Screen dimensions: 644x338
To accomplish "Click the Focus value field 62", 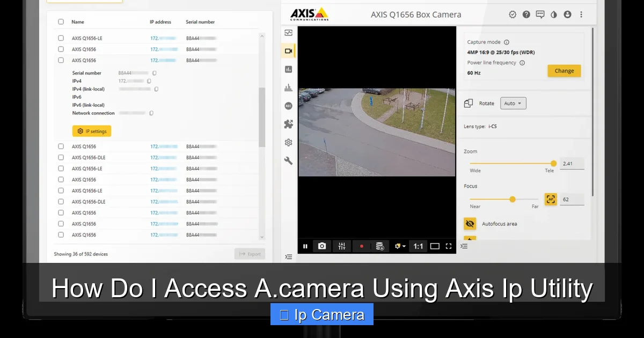I will (572, 199).
